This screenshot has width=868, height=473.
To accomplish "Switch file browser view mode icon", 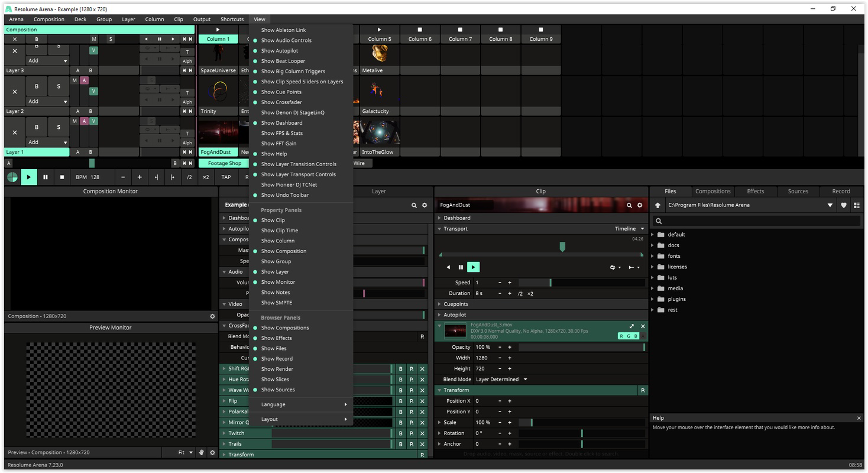I will 856,205.
